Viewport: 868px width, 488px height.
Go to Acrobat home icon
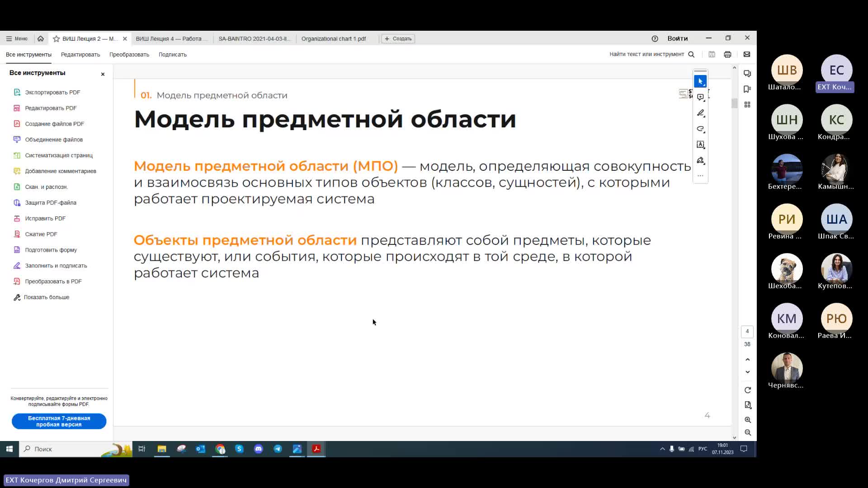click(x=41, y=39)
